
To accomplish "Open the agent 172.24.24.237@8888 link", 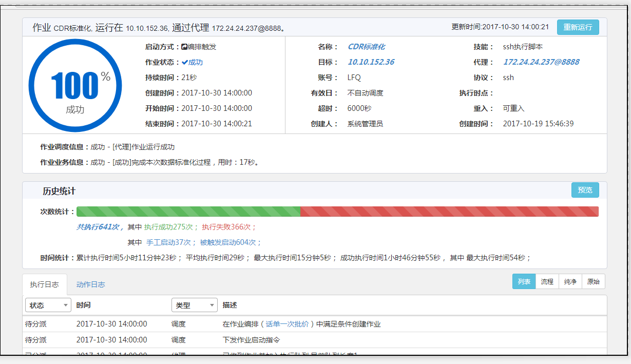I will tap(541, 62).
